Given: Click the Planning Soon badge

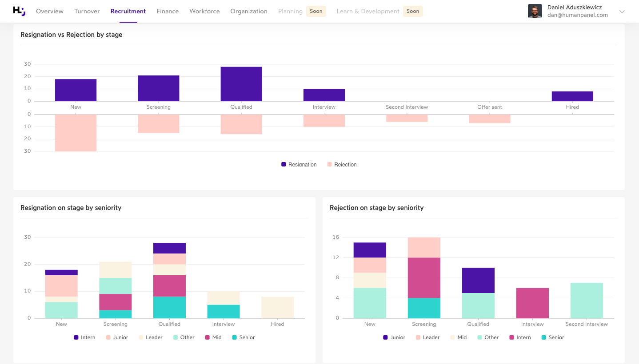Looking at the screenshot, I should (316, 11).
